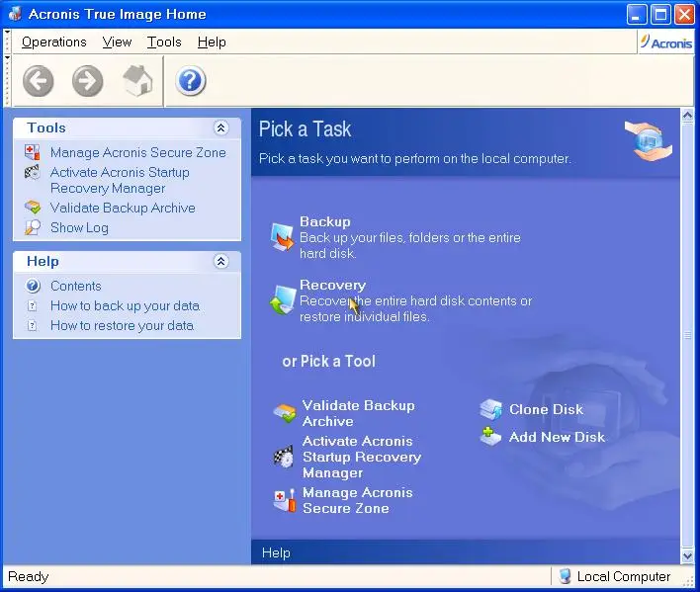Maximize the Acronis True Image window

tap(660, 14)
